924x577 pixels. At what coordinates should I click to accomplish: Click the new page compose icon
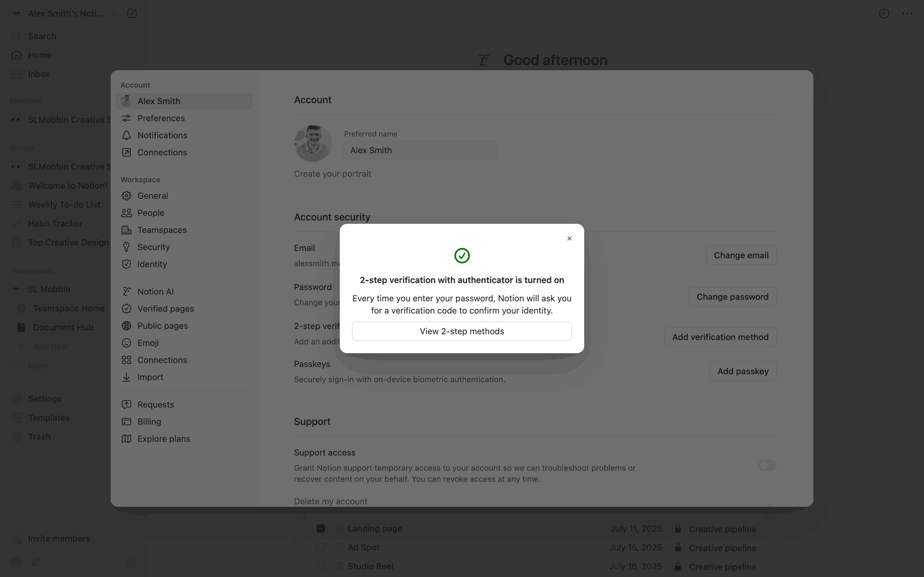pos(132,14)
